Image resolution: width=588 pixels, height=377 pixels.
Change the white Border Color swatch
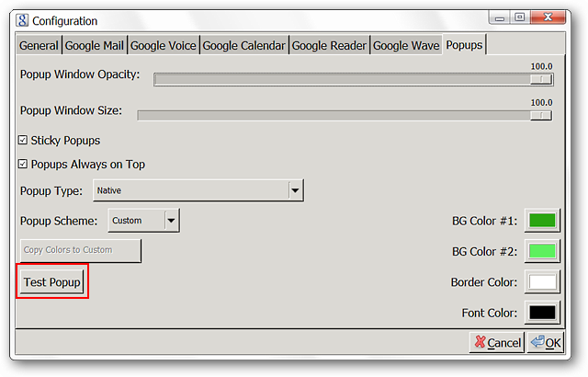click(x=542, y=281)
